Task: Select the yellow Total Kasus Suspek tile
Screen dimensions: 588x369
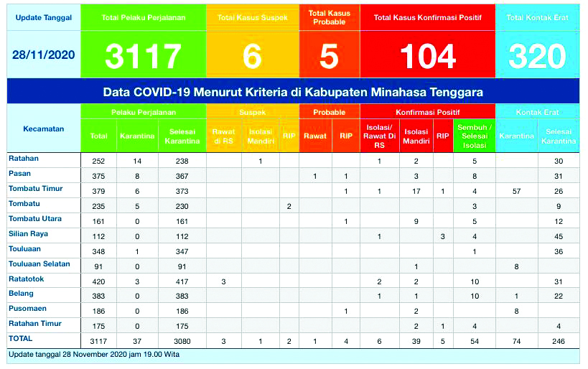Action: click(x=252, y=43)
